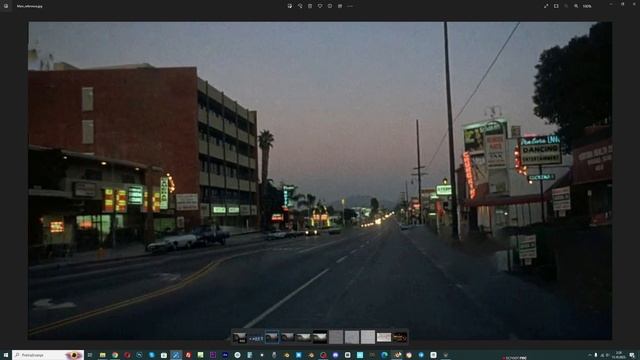Select the highlighted current street thumbnail in filmstrip

[x=271, y=337]
